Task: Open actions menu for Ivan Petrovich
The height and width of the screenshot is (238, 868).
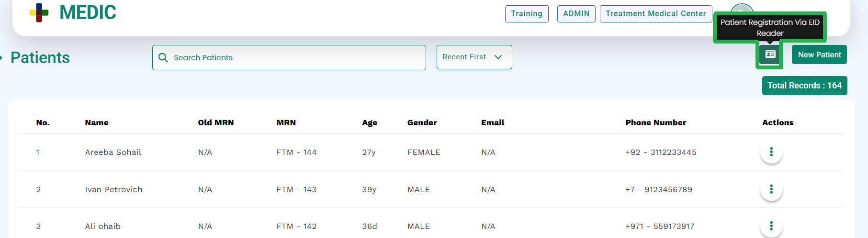Action: pos(771,189)
